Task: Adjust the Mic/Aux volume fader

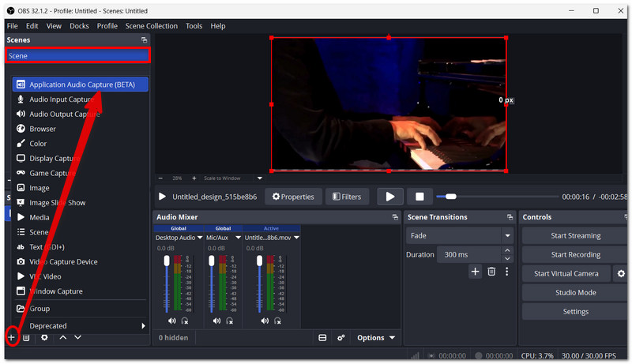Action: [x=212, y=261]
